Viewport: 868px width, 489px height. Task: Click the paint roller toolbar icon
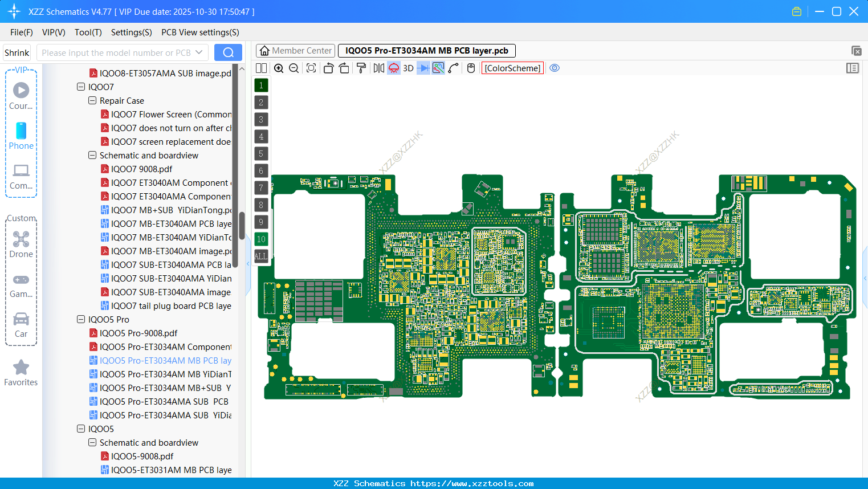[362, 68]
